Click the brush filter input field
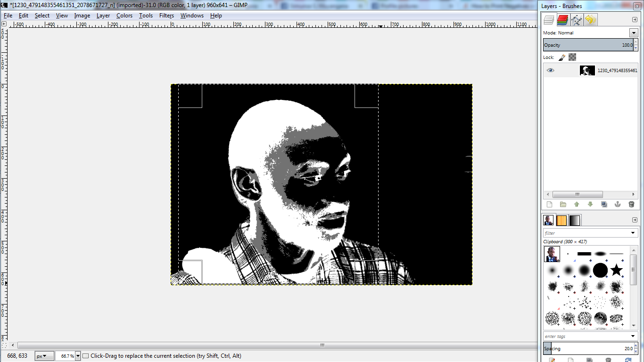Screen dimensions: 644x362 586,233
